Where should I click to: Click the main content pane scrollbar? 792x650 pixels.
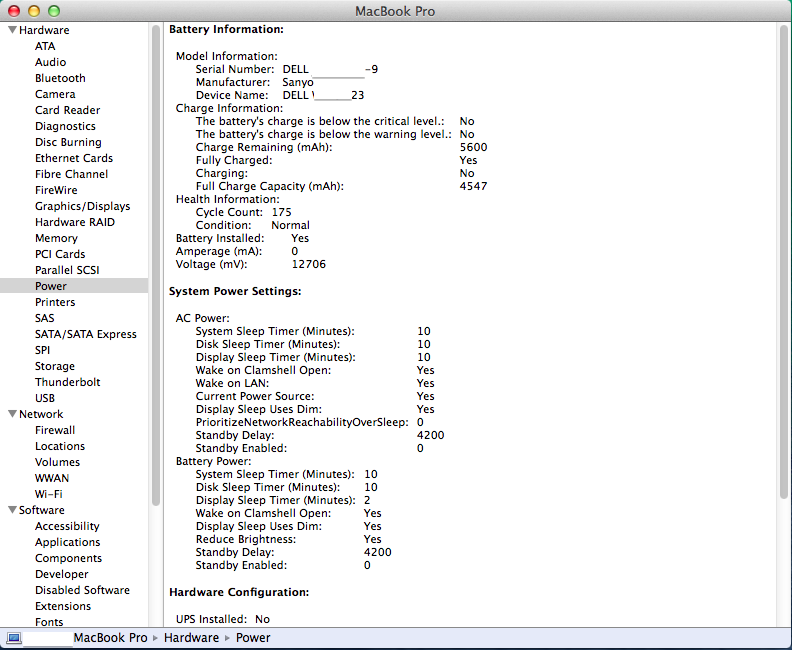coord(783,300)
